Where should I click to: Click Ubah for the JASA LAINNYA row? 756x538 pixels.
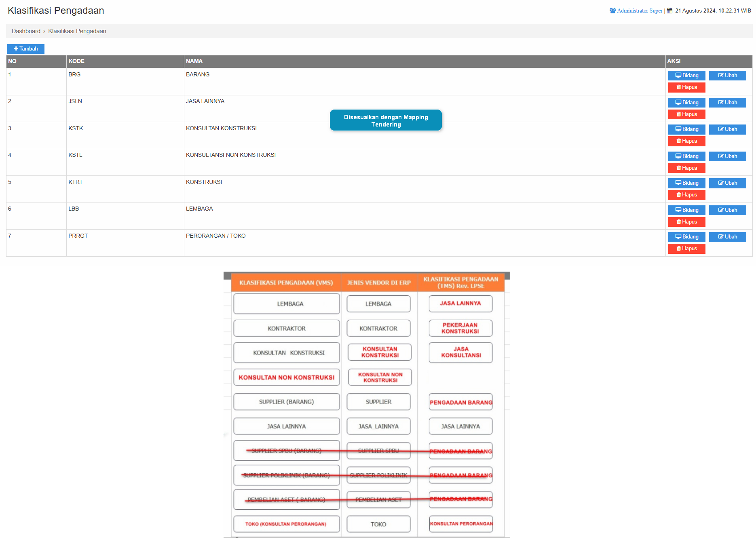pyautogui.click(x=727, y=103)
